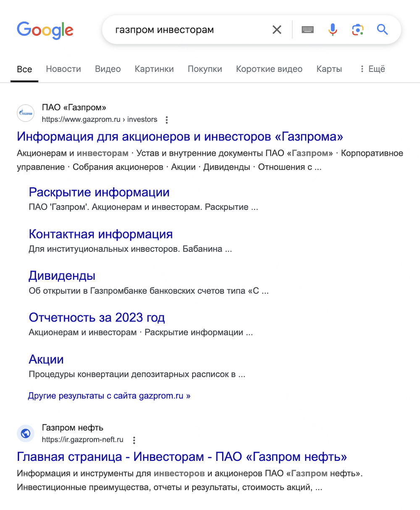Open three-dot menu beside ir.gazprom-neft.ru
420x510 pixels.
coord(134,440)
